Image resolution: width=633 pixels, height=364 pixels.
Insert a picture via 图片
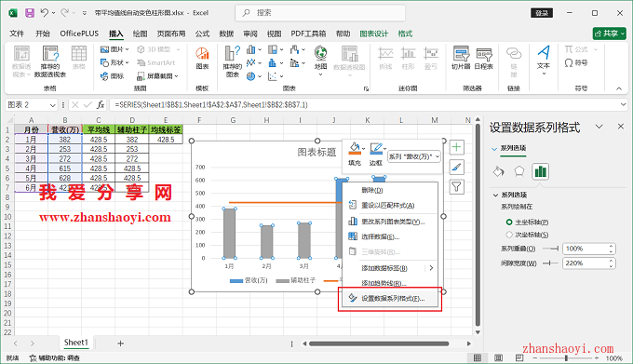coord(114,49)
